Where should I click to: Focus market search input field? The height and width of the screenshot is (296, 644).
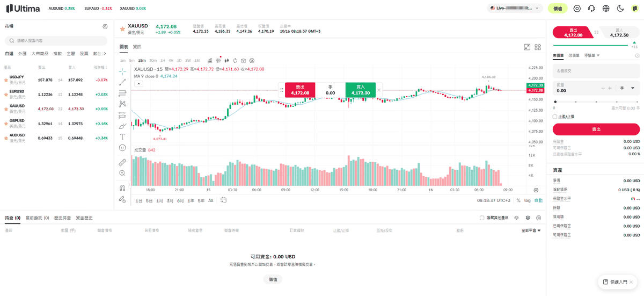point(56,40)
